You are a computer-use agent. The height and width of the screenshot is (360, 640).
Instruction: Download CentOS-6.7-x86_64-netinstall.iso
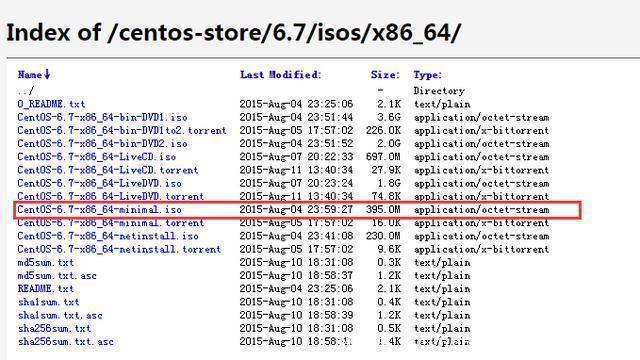click(108, 236)
